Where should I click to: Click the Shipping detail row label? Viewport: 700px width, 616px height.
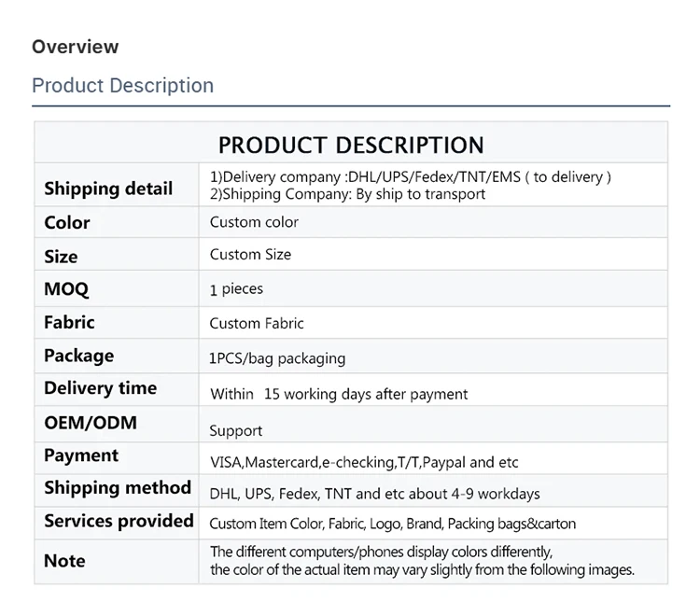108,189
